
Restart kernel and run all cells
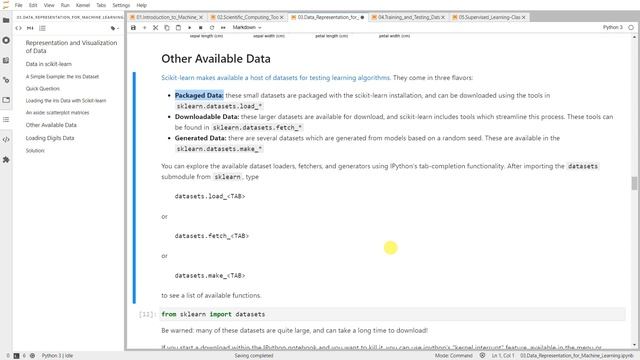[x=223, y=27]
